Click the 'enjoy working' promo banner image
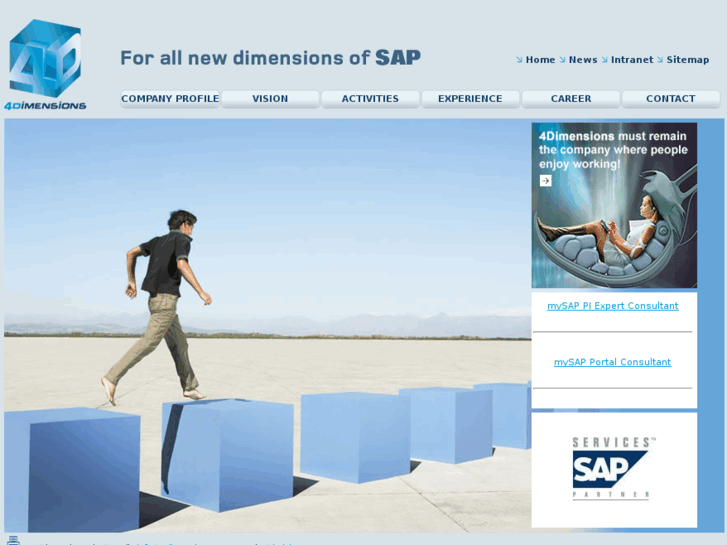The height and width of the screenshot is (545, 727). coord(614,205)
